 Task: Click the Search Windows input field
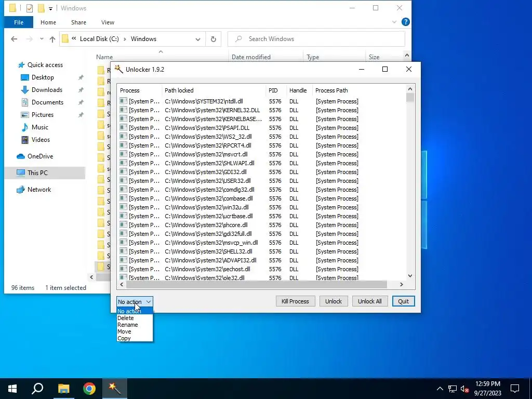point(316,39)
